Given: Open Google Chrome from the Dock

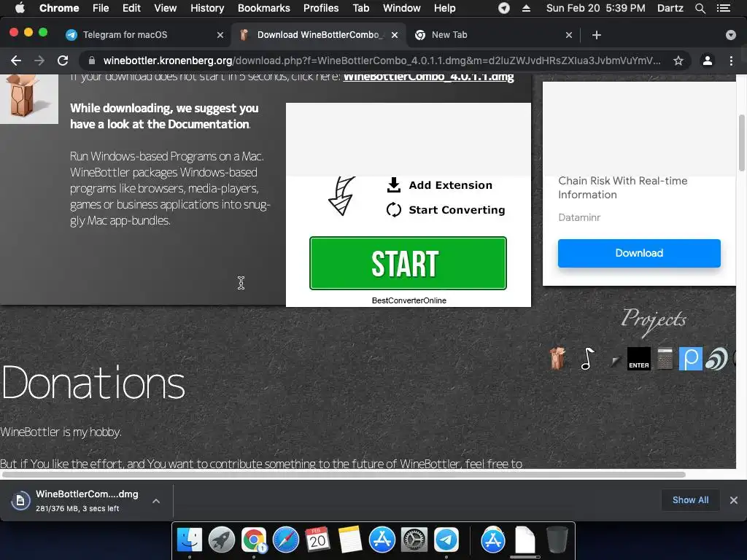Looking at the screenshot, I should pos(254,540).
